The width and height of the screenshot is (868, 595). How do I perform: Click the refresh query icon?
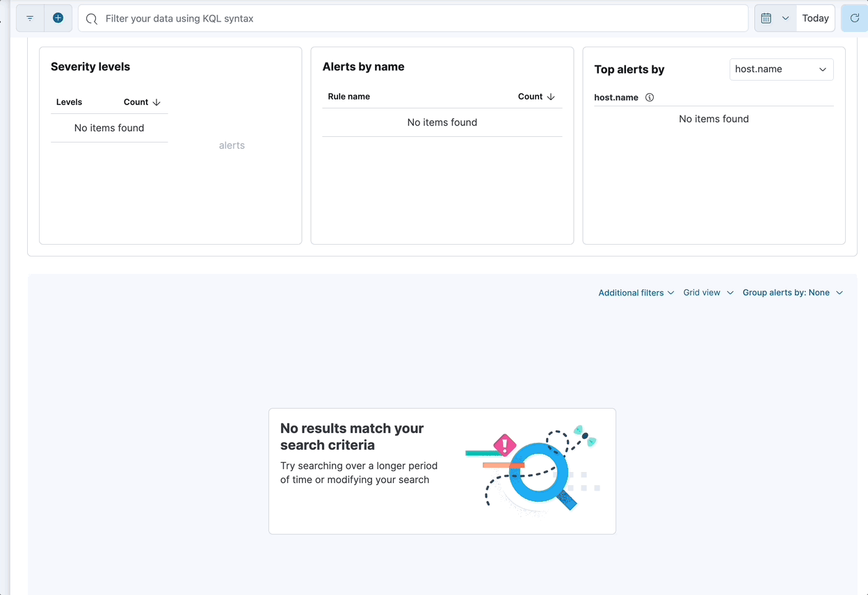855,18
